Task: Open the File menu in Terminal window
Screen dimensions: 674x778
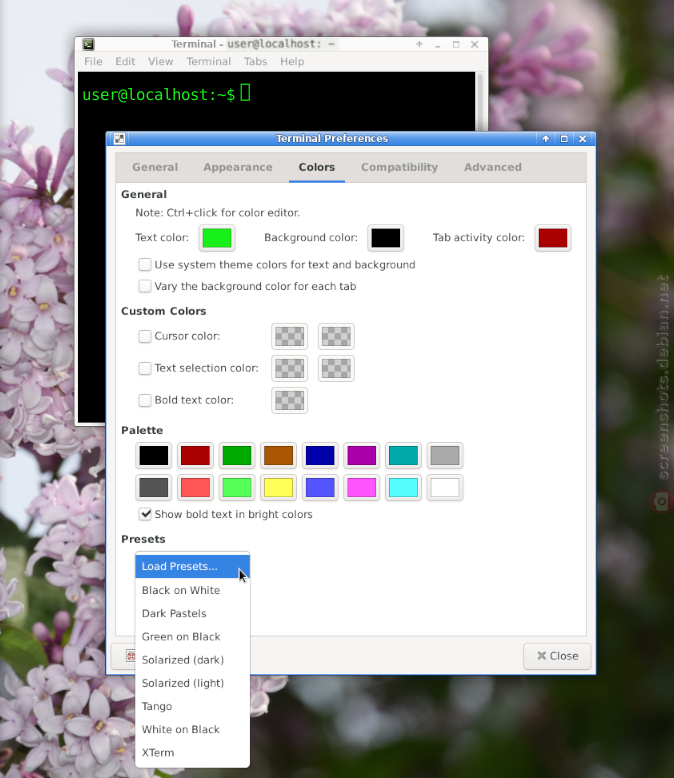Action: pyautogui.click(x=93, y=62)
